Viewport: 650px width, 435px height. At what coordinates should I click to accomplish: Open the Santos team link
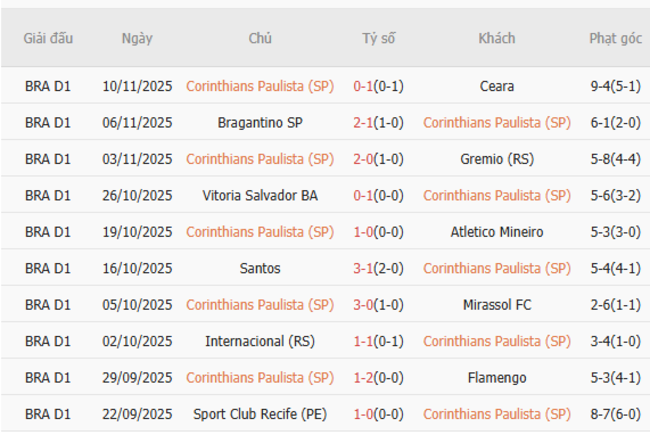[260, 268]
